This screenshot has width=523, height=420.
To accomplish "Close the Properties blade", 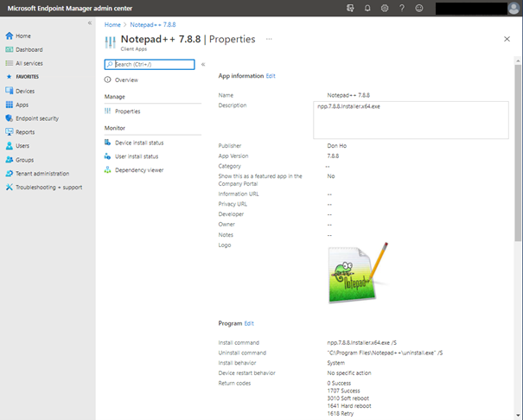I will [507, 39].
